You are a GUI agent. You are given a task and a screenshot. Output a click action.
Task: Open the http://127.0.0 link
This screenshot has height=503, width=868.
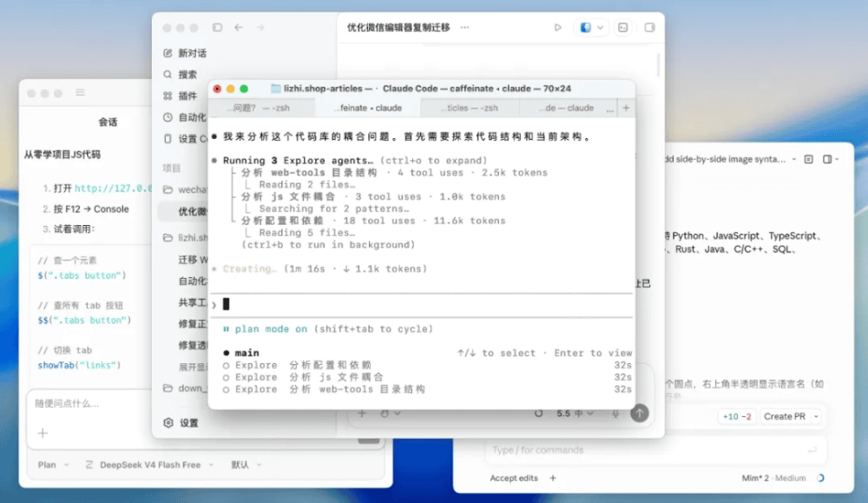[x=113, y=189]
